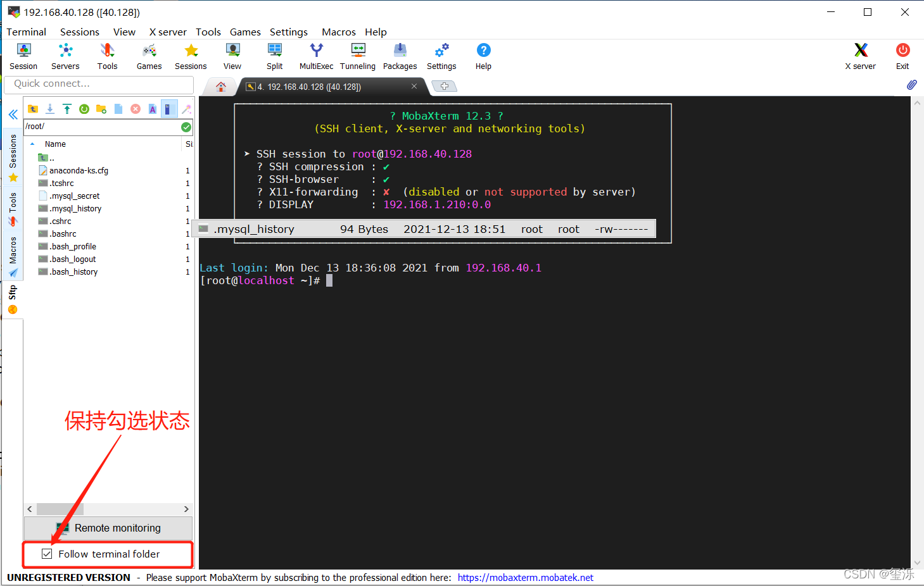Click the Remote monitoring button
Viewport: 924px width, 586px height.
coord(108,528)
